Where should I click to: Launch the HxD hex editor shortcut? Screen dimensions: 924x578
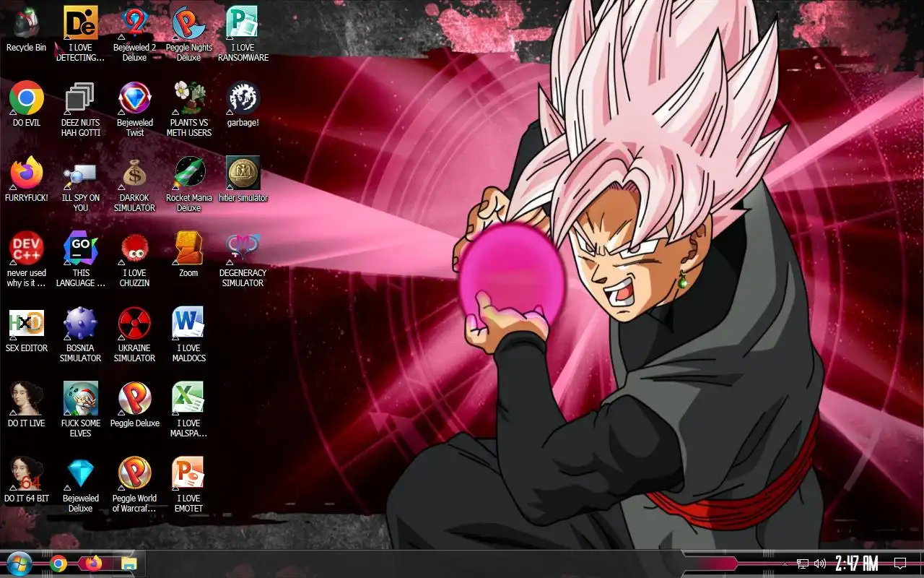[x=26, y=329]
